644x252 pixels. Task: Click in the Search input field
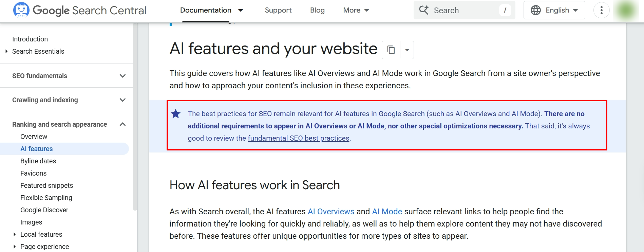tap(464, 10)
